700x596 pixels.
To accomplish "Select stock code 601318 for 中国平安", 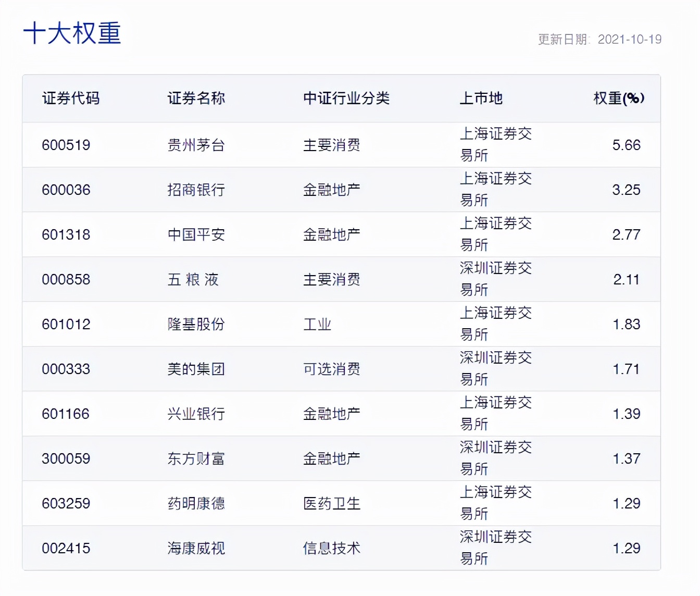I will 66,234.
